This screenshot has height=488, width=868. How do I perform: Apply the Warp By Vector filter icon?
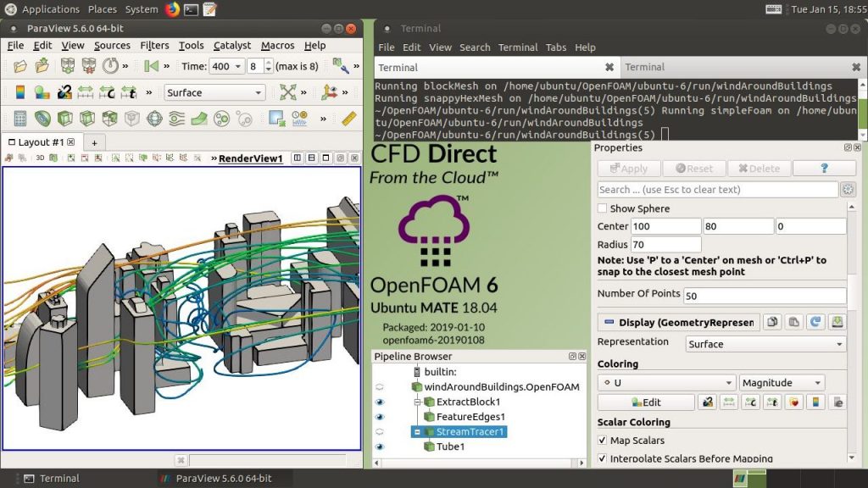click(199, 119)
